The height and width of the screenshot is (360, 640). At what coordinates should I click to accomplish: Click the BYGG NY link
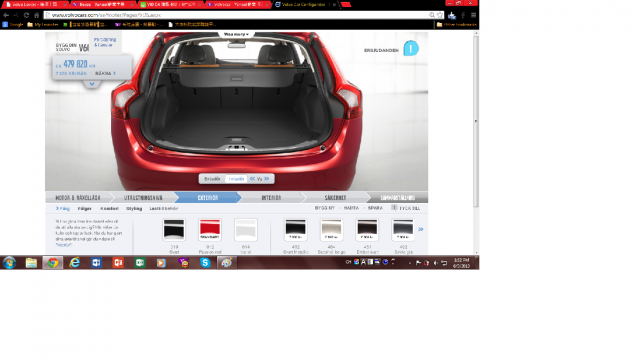coord(324,208)
